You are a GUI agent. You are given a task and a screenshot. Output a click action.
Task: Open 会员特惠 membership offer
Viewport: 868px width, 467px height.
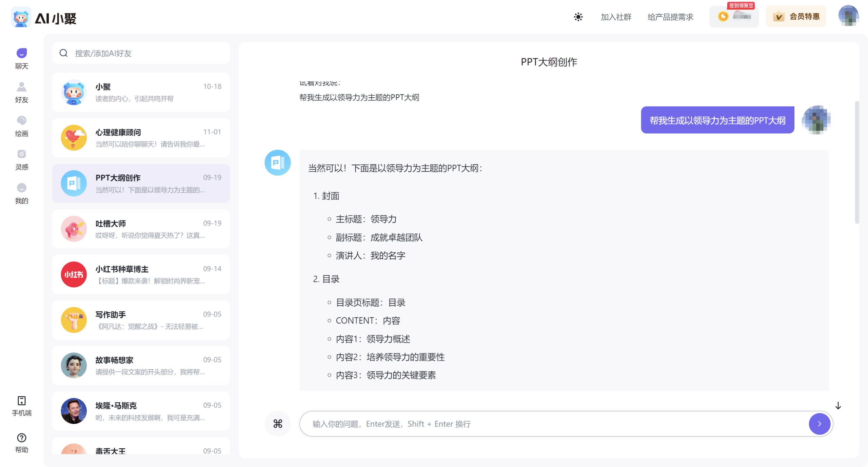click(x=796, y=16)
